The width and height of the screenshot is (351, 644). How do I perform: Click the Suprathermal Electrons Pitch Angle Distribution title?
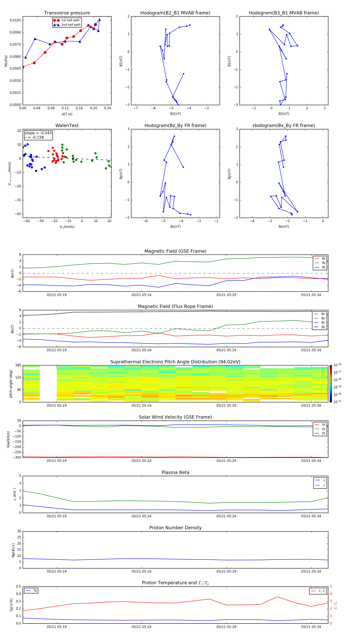pos(175,362)
